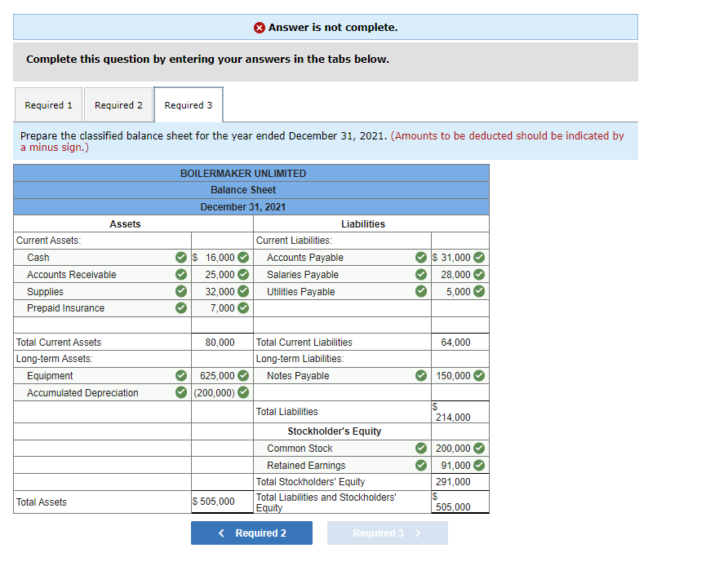Viewport: 728px width, 566px height.
Task: Click the Total Current Assets value 80,000
Action: [220, 343]
